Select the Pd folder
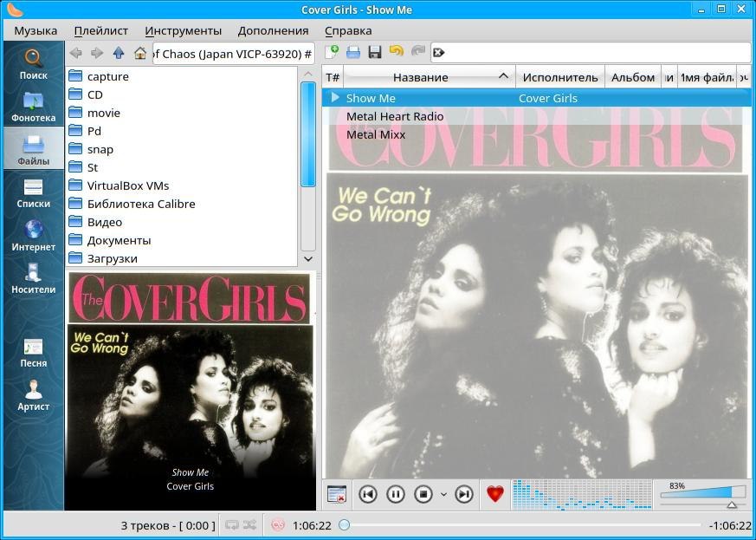This screenshot has height=540, width=756. click(181, 131)
